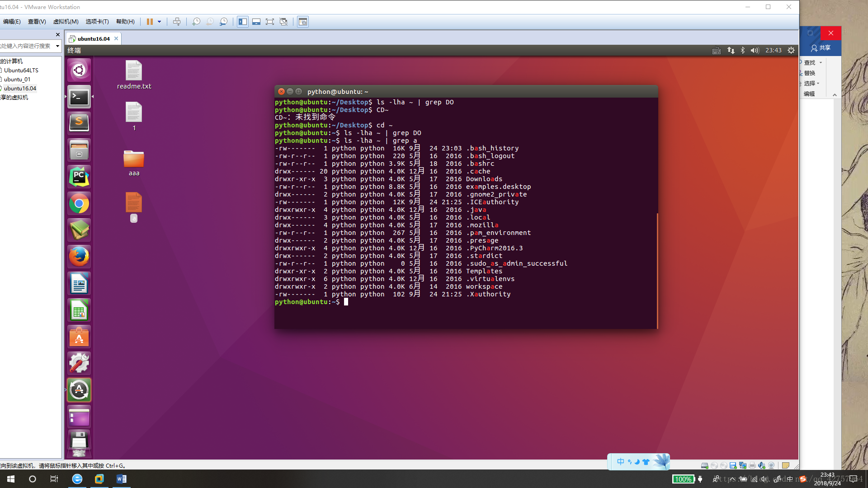Click the network adapter status icon
This screenshot has width=868, height=488.
point(743,465)
